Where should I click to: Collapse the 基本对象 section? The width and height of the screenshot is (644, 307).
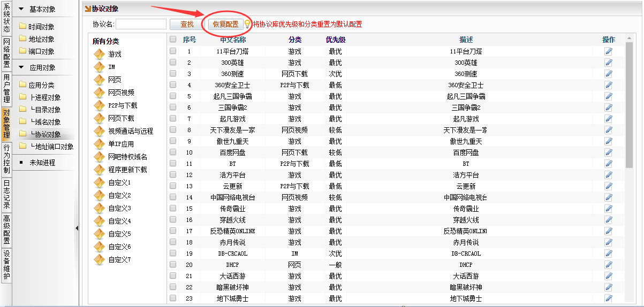[x=21, y=9]
